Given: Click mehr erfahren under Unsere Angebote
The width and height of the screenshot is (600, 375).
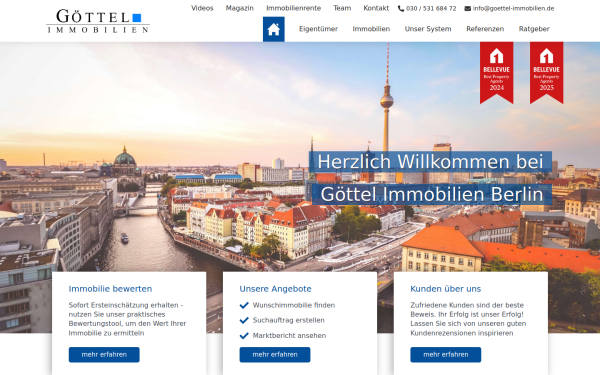Looking at the screenshot, I should [275, 355].
